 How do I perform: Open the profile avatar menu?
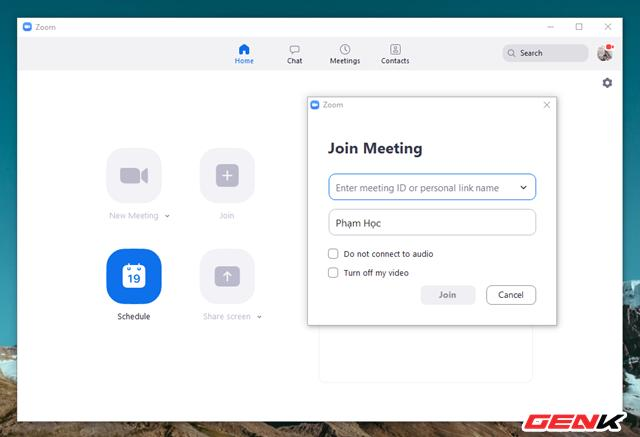coord(604,53)
